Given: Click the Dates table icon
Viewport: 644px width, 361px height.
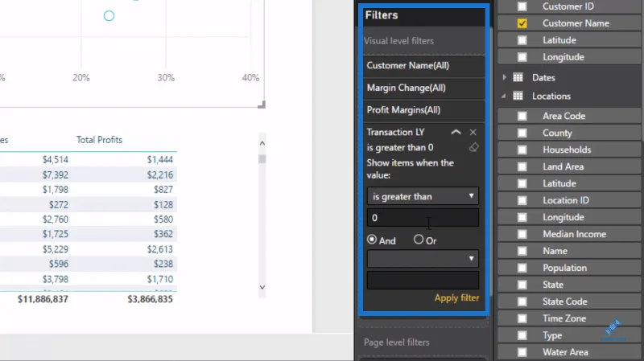Looking at the screenshot, I should click(518, 77).
